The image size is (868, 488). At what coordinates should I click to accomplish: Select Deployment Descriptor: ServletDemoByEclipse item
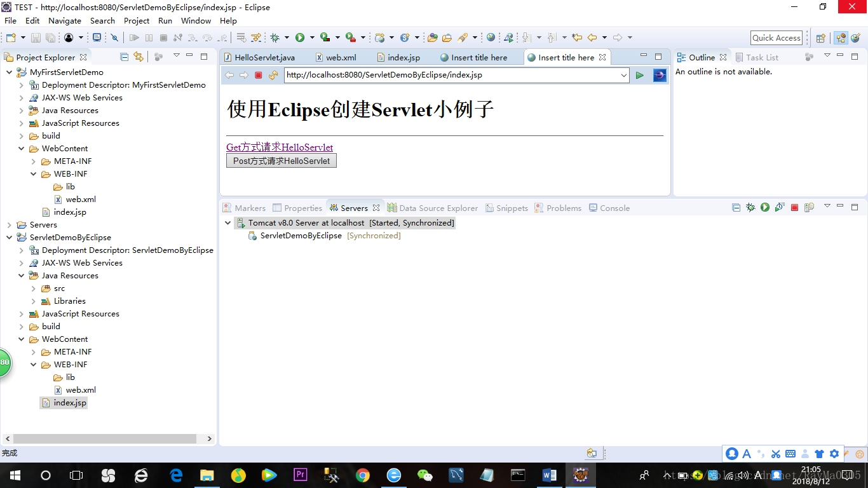point(121,250)
